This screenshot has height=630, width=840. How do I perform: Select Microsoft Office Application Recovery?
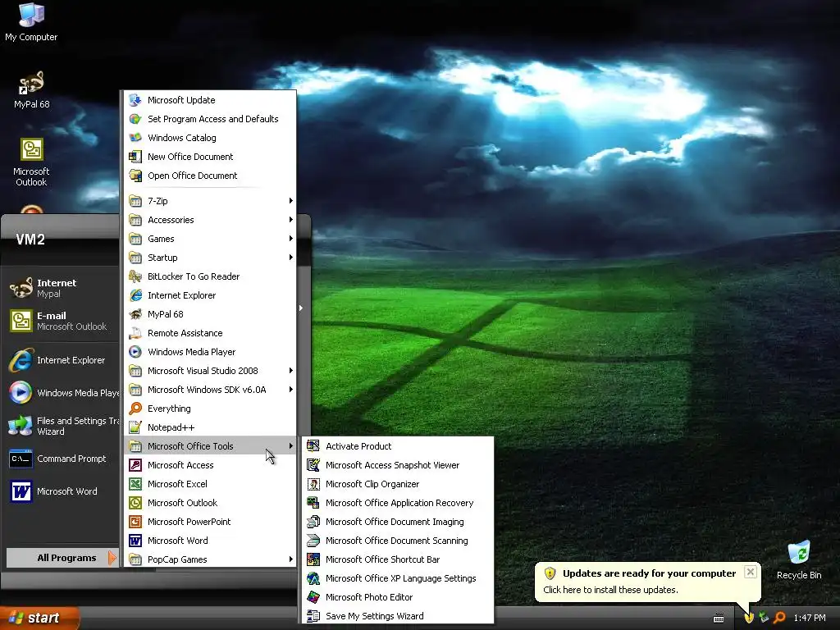click(x=398, y=503)
